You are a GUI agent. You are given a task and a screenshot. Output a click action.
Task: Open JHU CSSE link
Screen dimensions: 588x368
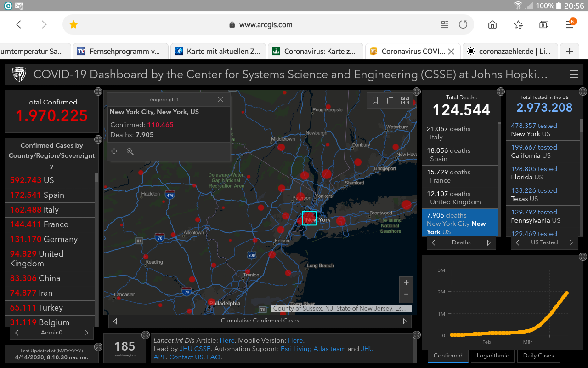[x=195, y=349]
